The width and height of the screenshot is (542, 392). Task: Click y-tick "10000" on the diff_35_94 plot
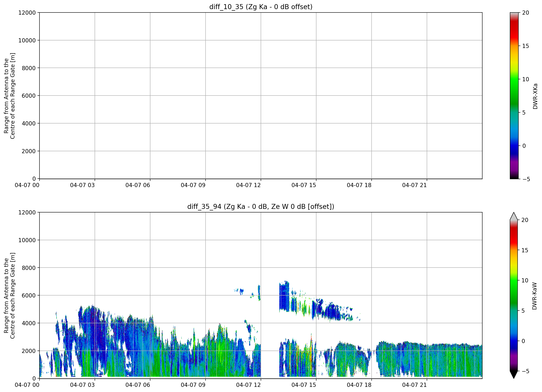pos(27,240)
